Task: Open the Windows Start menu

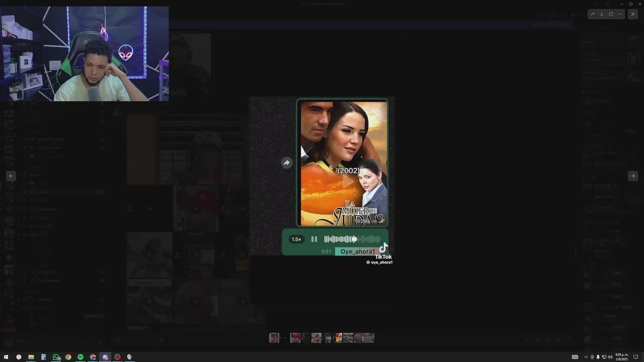Action: pyautogui.click(x=6, y=357)
